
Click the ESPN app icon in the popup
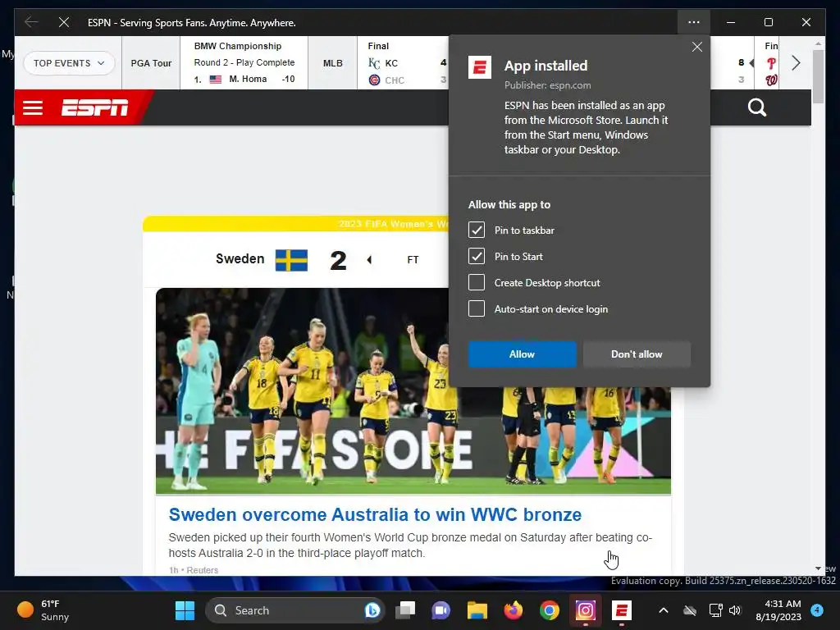click(479, 67)
